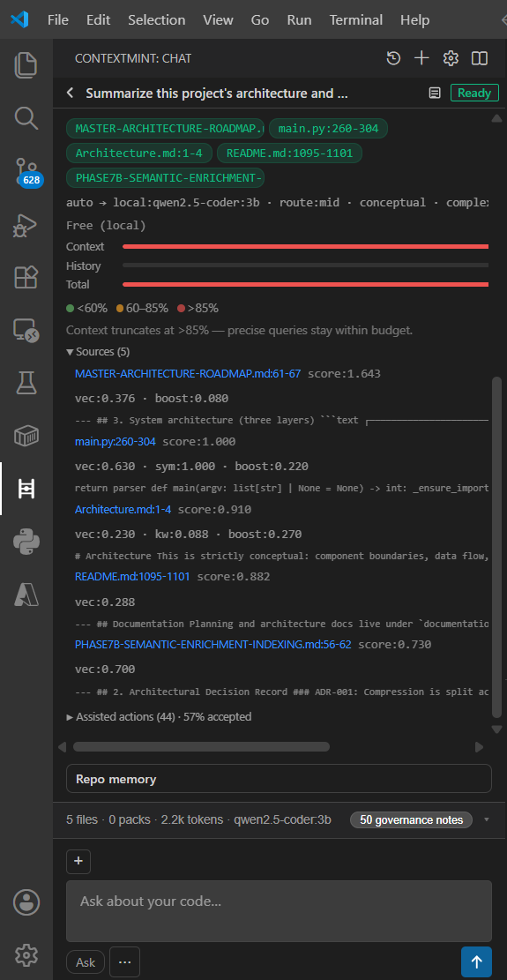Open the Repo memory panel
Screen dimensions: 507x980
[x=279, y=780]
